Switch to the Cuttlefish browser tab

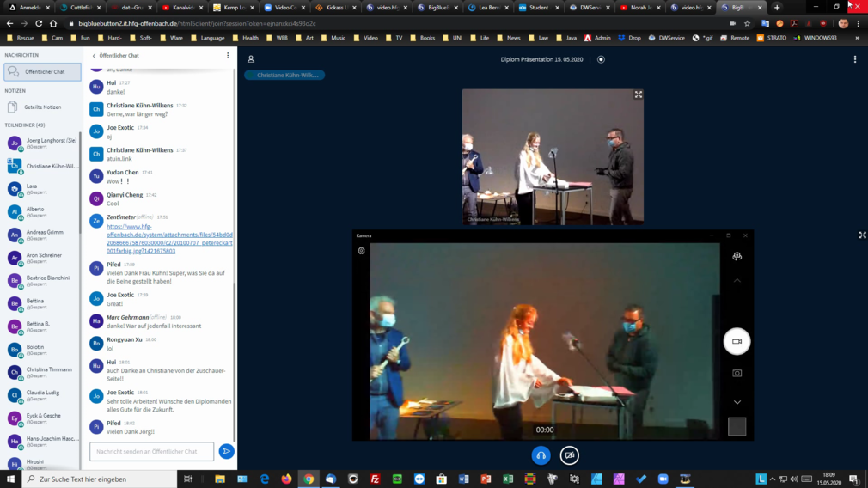[x=81, y=7]
